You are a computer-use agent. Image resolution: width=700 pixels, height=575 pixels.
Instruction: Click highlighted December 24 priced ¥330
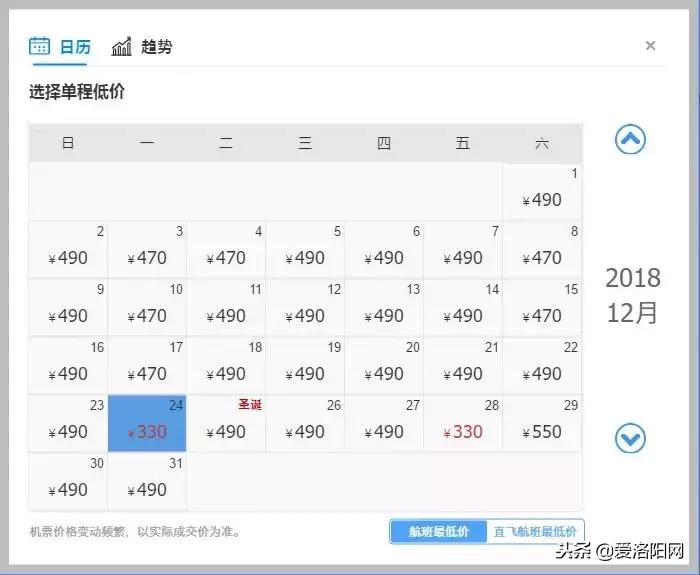(147, 424)
